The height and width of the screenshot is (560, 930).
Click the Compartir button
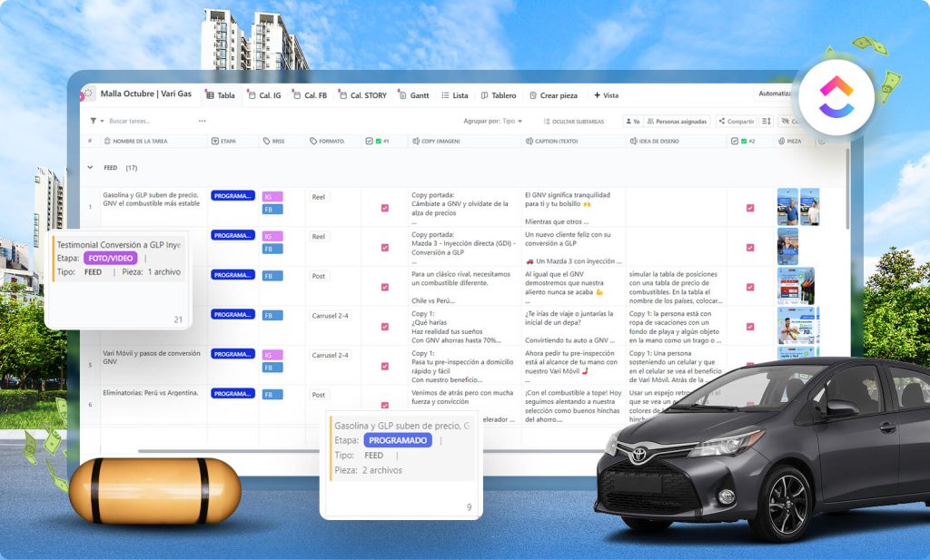coord(736,121)
